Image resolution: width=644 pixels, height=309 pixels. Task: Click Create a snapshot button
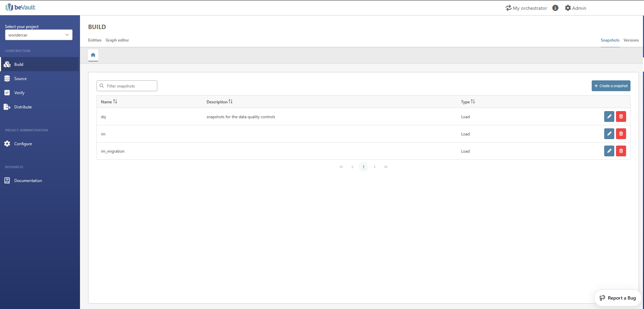tap(611, 86)
